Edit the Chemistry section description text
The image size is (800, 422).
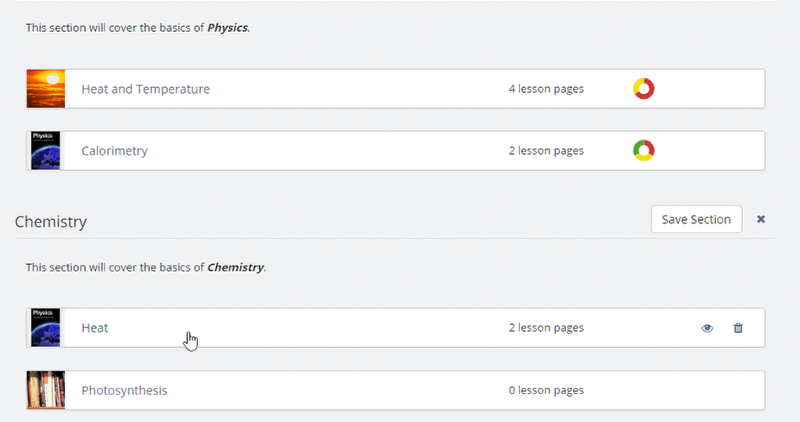point(146,267)
